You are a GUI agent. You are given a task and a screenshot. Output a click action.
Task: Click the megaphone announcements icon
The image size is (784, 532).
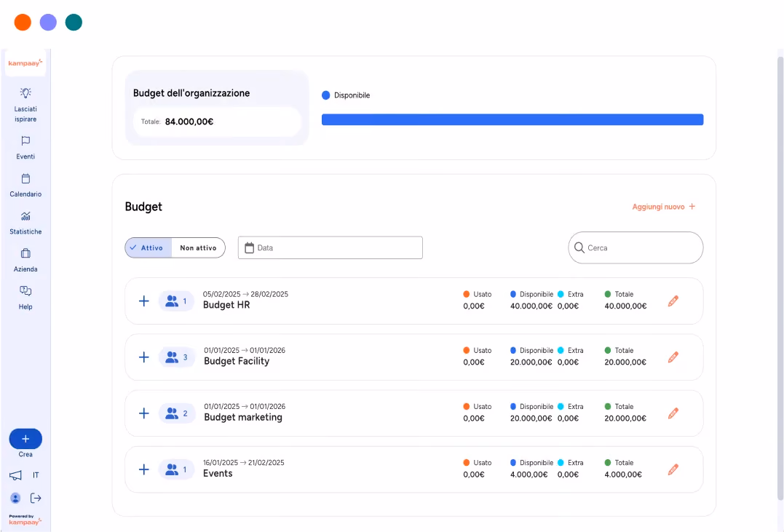pos(15,475)
